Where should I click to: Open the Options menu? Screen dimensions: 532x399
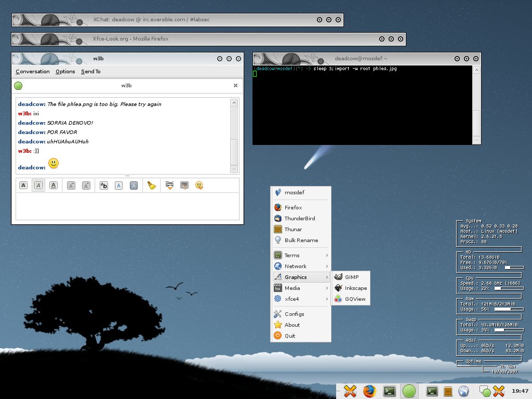coord(65,71)
